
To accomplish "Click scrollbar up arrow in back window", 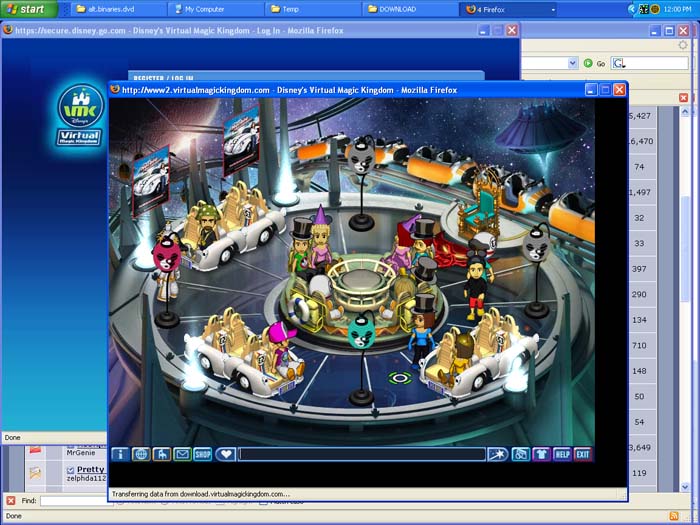I will 685,112.
